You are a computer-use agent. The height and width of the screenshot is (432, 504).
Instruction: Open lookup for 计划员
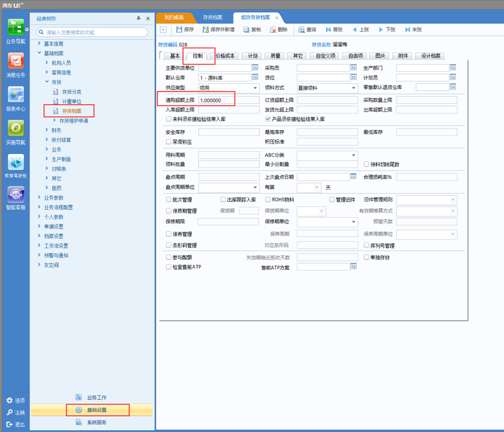coord(453,77)
